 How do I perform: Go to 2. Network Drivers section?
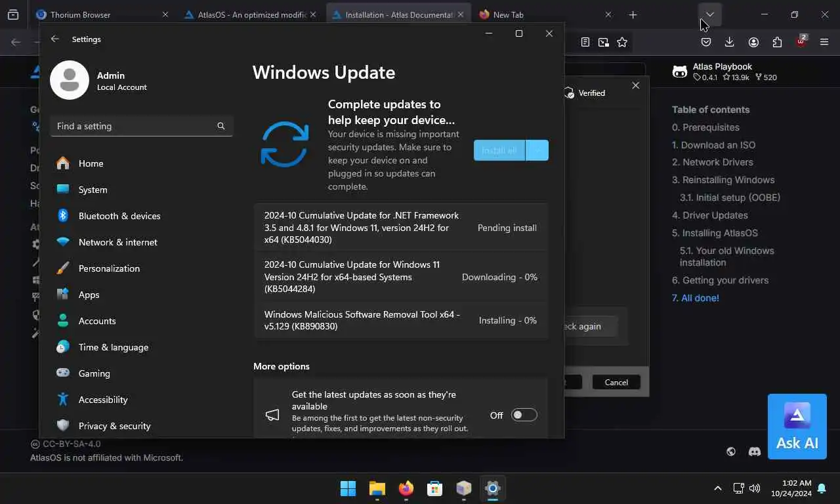click(712, 162)
